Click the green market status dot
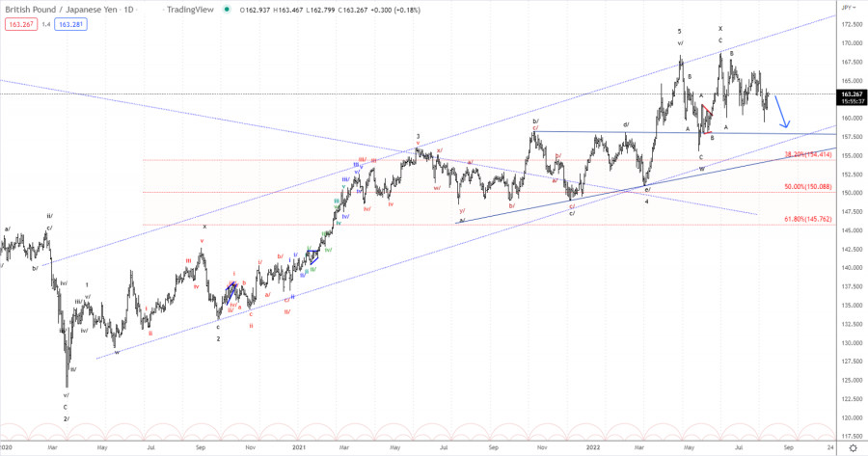The height and width of the screenshot is (456, 868). tap(227, 10)
